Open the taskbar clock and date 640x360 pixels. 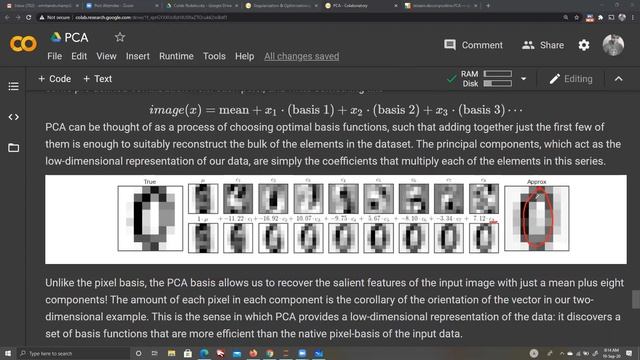click(x=611, y=353)
